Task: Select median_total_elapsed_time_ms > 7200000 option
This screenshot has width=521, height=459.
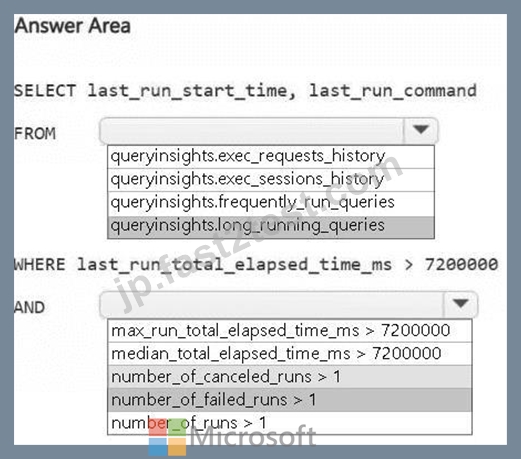Action: (290, 354)
